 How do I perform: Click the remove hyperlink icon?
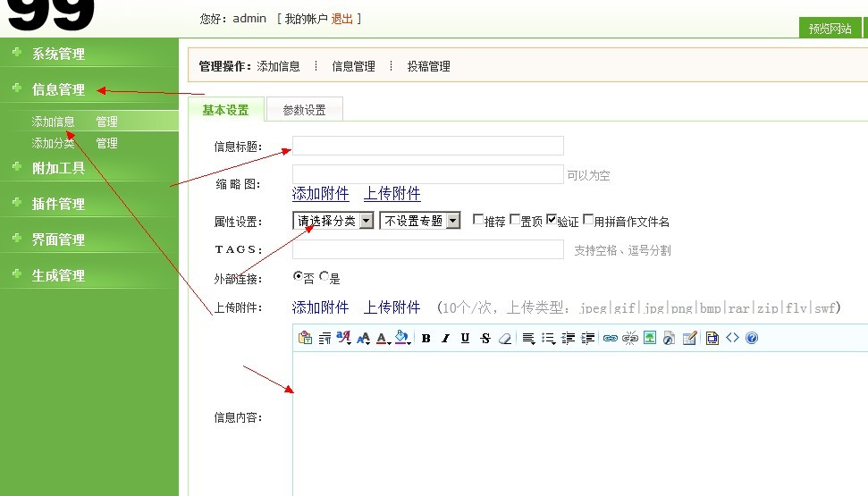click(x=630, y=338)
